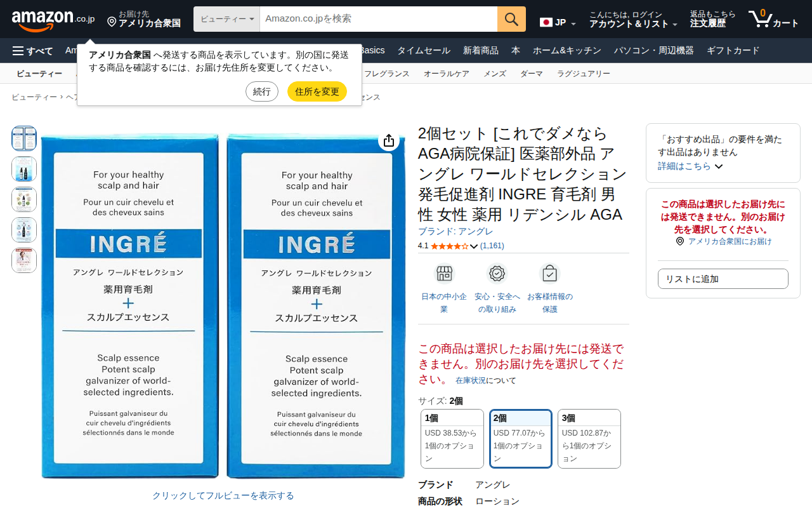The width and height of the screenshot is (812, 508).
Task: Expand rating breakdown chevron next to stars
Action: click(474, 246)
